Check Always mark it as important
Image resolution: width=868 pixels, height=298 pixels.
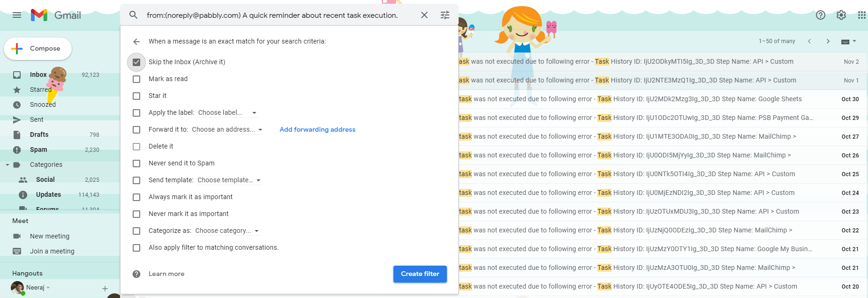(136, 197)
